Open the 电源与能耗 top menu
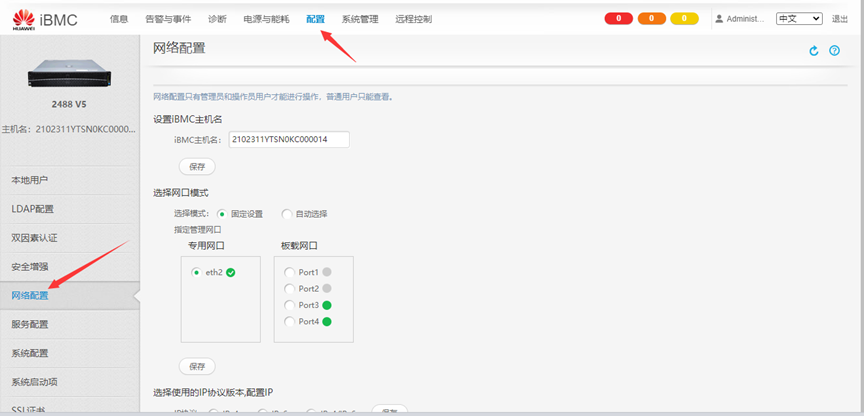The height and width of the screenshot is (416, 864). (266, 19)
